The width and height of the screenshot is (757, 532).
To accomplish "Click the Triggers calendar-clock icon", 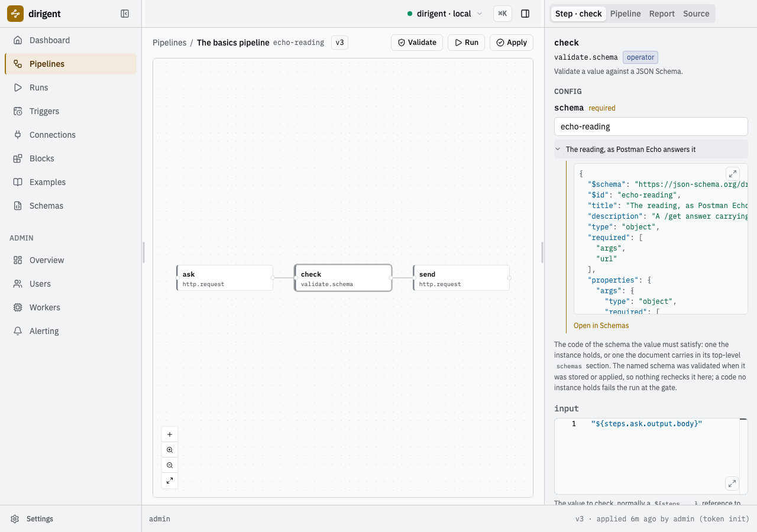I will point(18,111).
